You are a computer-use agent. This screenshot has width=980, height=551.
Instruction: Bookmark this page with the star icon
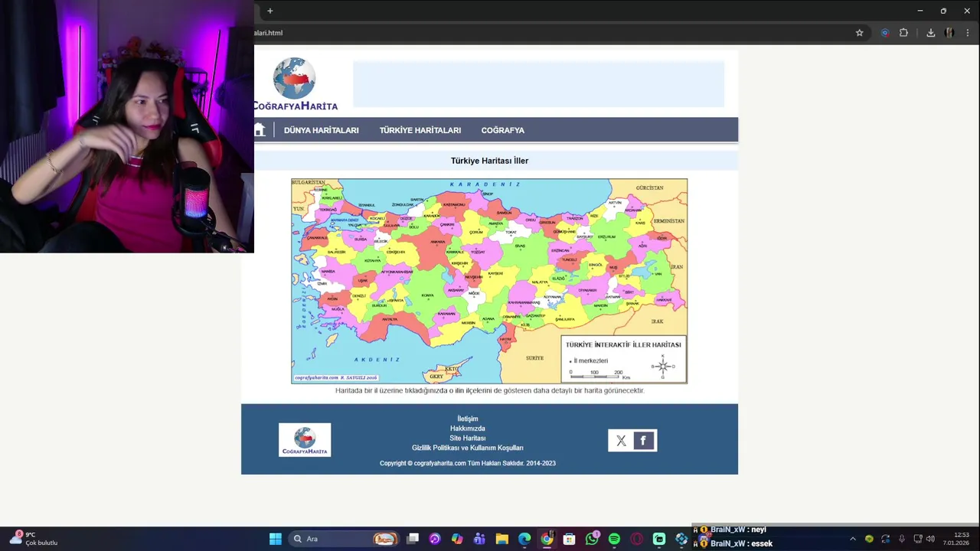(x=859, y=33)
